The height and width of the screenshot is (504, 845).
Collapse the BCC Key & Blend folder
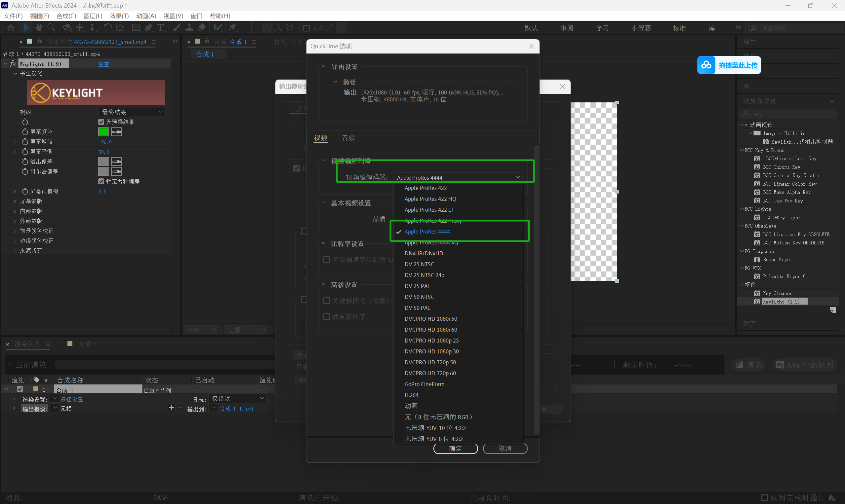click(x=742, y=150)
